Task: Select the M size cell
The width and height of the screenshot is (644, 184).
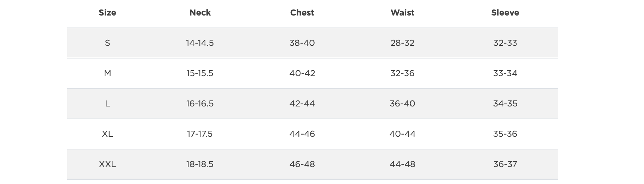Action: [107, 73]
